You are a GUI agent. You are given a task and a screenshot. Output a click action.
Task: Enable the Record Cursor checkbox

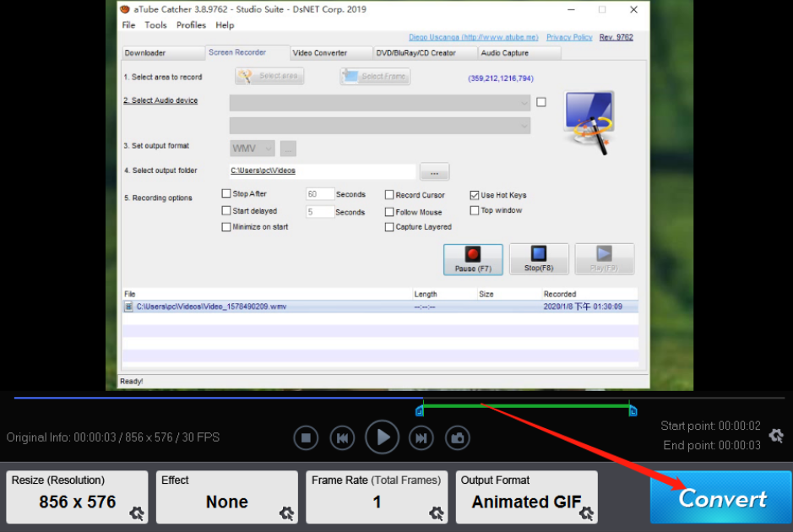(389, 195)
